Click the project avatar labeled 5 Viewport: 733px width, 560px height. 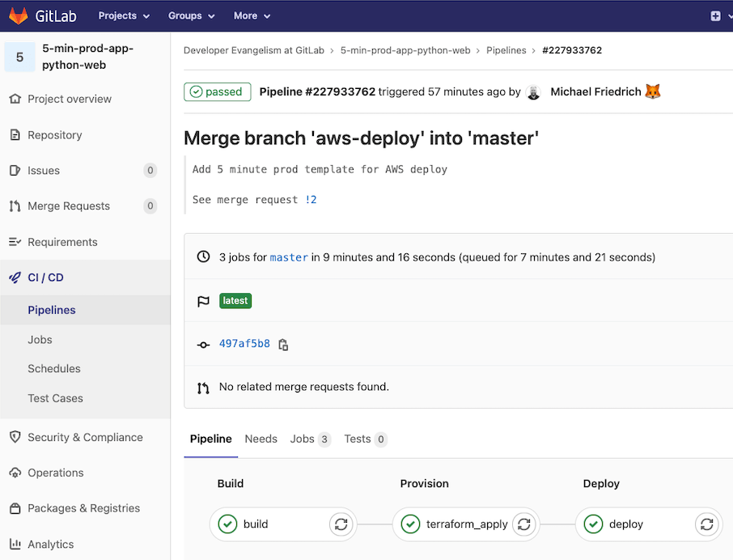coord(19,57)
